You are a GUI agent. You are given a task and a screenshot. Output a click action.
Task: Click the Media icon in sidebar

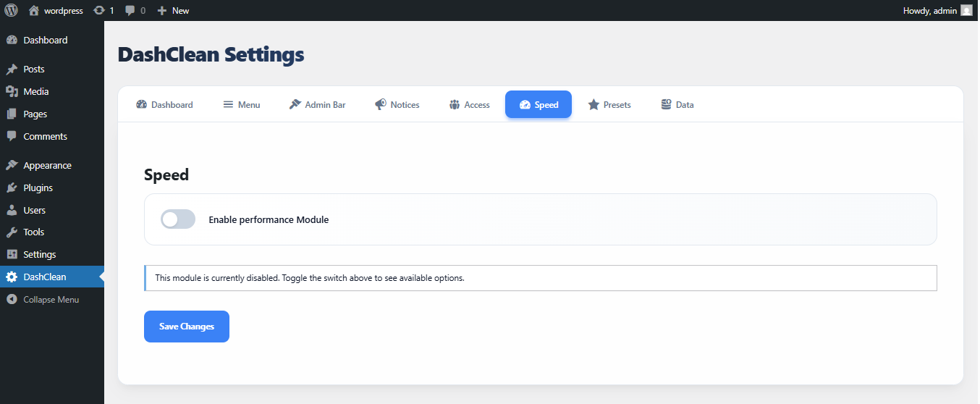(x=12, y=92)
